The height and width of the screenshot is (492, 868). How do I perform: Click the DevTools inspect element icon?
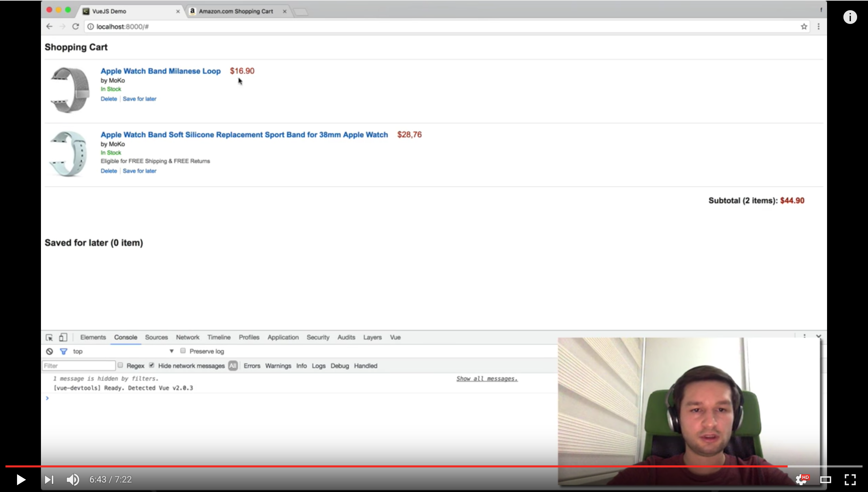(x=49, y=337)
